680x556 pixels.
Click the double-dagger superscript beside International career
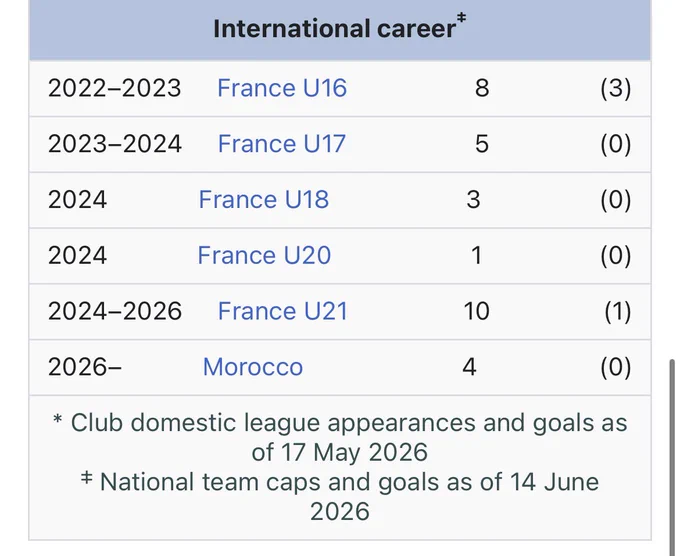click(x=461, y=18)
